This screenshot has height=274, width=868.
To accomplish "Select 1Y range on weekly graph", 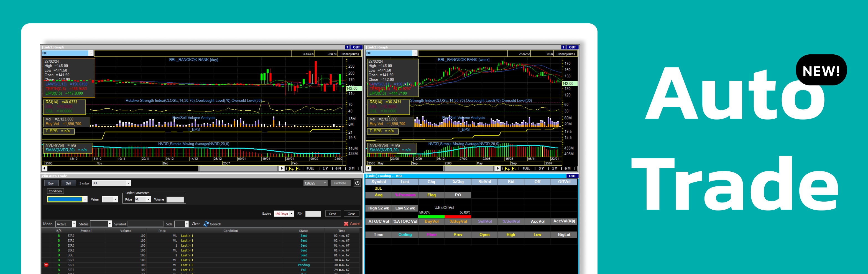I will [x=554, y=169].
